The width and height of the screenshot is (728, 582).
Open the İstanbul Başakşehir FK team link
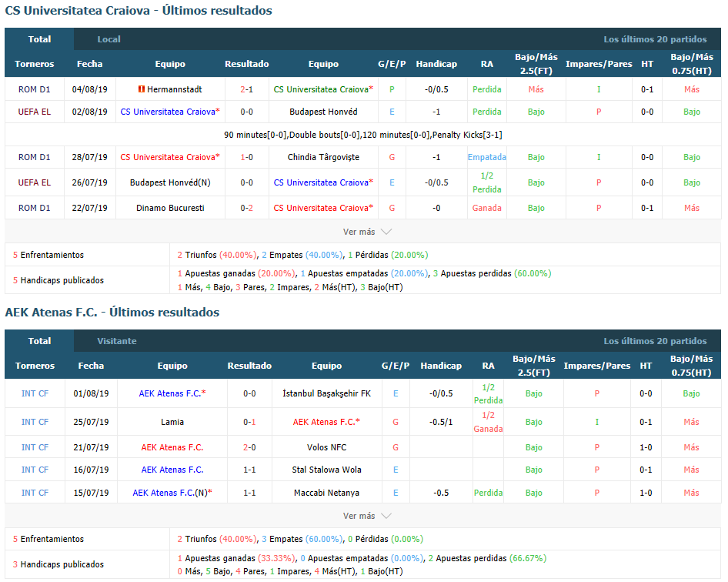click(x=326, y=393)
